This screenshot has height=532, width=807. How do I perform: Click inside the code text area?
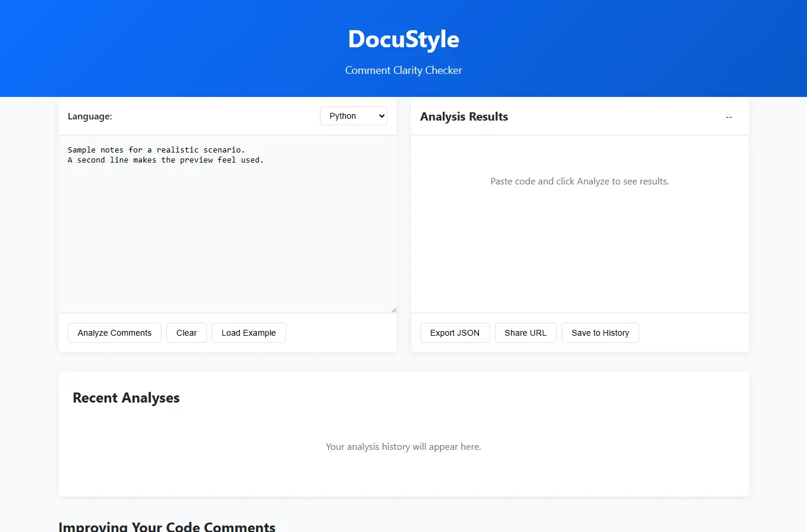pyautogui.click(x=228, y=224)
